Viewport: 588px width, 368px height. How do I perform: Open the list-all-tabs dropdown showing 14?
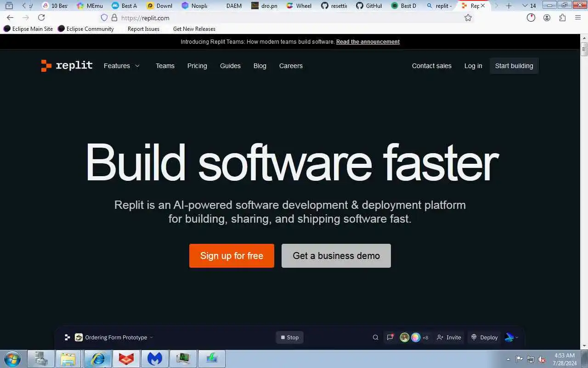(x=529, y=6)
